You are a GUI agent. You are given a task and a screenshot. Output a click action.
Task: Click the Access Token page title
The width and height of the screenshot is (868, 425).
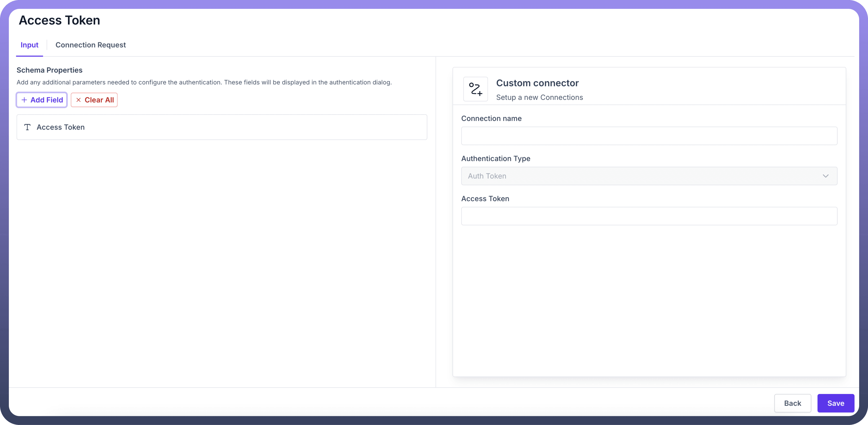point(59,20)
